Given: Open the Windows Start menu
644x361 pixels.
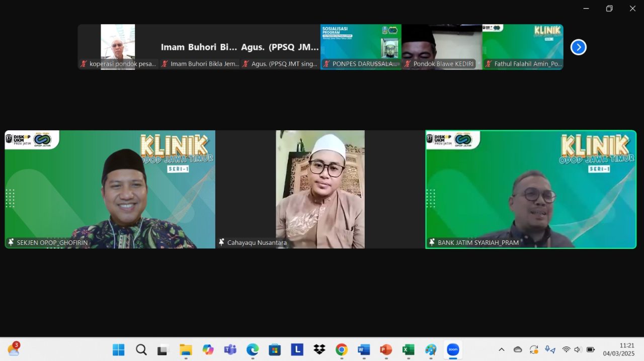Looking at the screenshot, I should [119, 349].
